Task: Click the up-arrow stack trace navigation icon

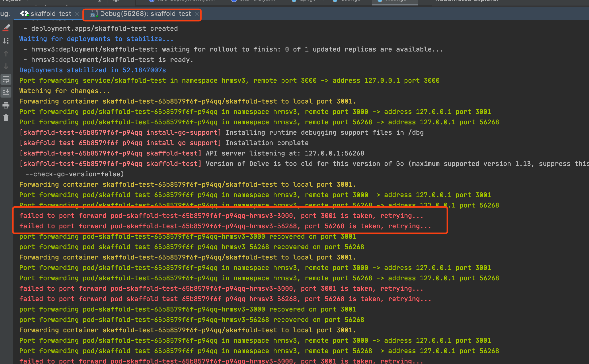Action: click(6, 53)
